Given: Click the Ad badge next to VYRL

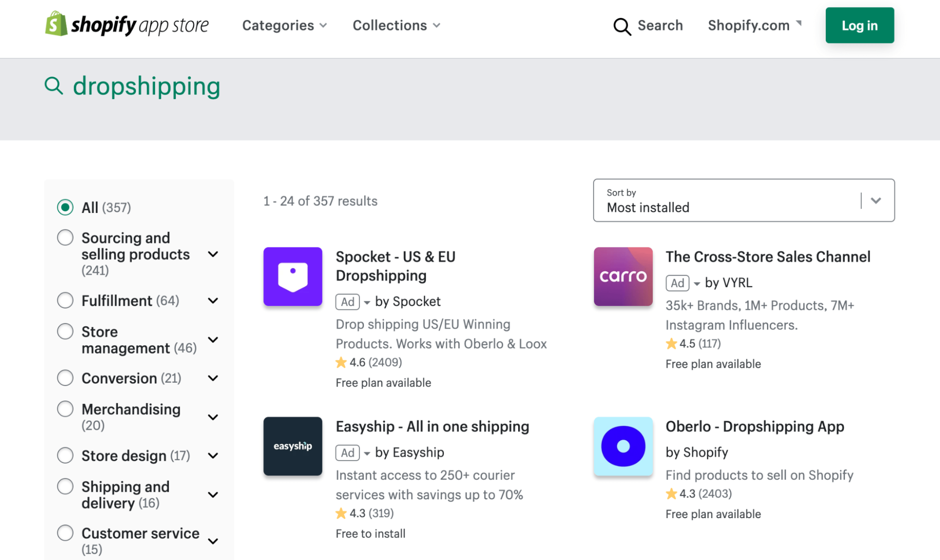Looking at the screenshot, I should 678,283.
